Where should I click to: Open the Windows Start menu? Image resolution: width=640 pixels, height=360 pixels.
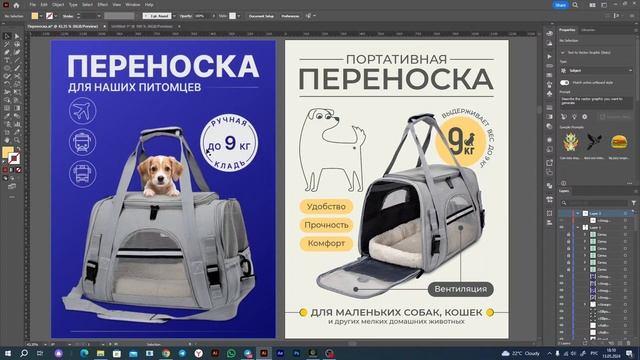click(7, 353)
